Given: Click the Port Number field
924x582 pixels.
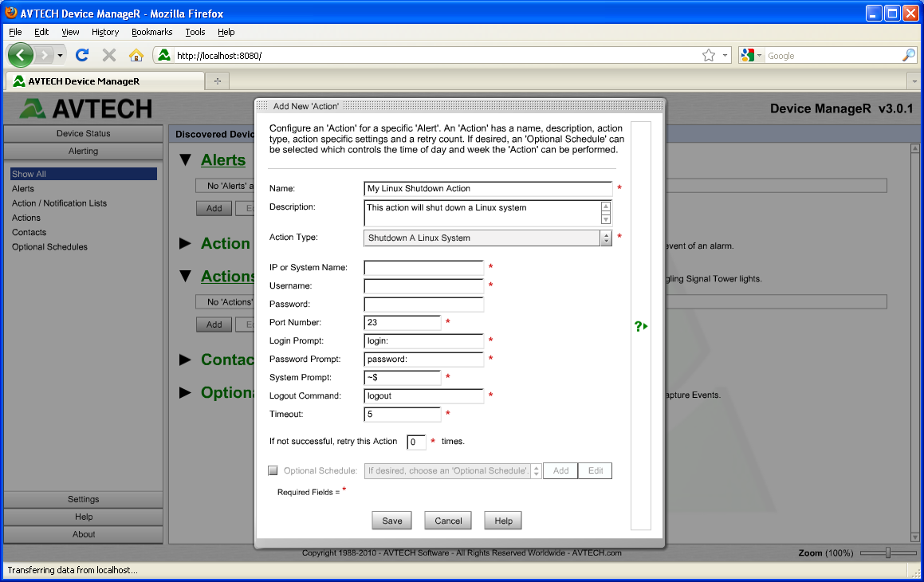Looking at the screenshot, I should tap(403, 322).
